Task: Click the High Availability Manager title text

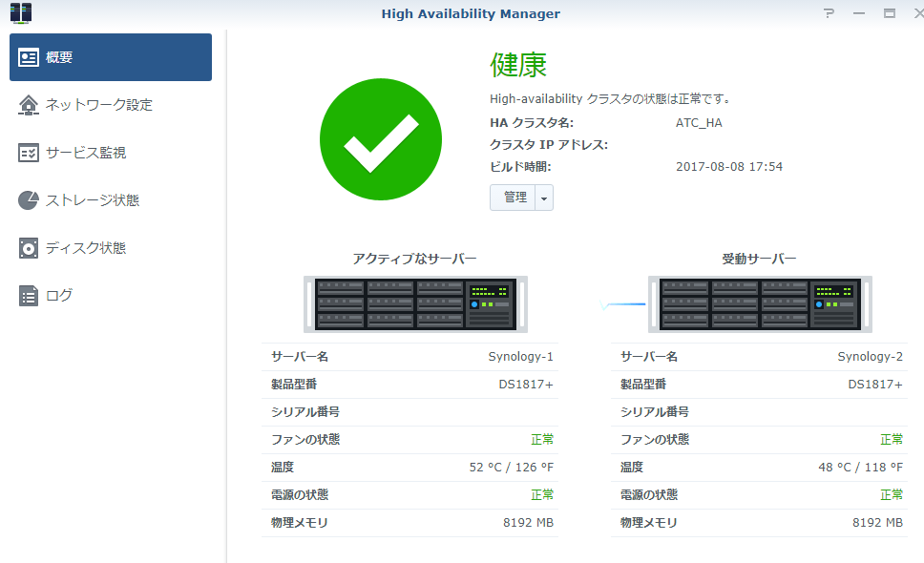Action: point(471,13)
